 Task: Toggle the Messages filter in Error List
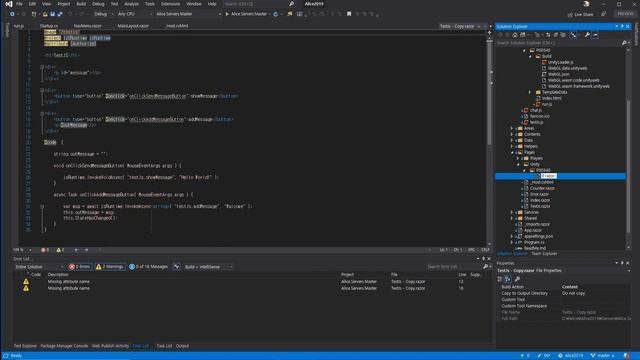pos(149,267)
